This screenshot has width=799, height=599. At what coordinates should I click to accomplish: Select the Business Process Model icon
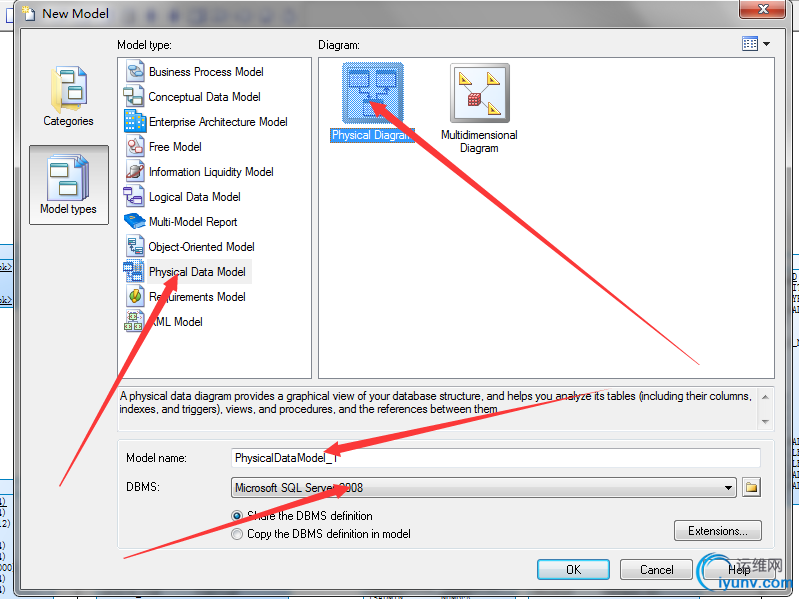click(x=135, y=71)
